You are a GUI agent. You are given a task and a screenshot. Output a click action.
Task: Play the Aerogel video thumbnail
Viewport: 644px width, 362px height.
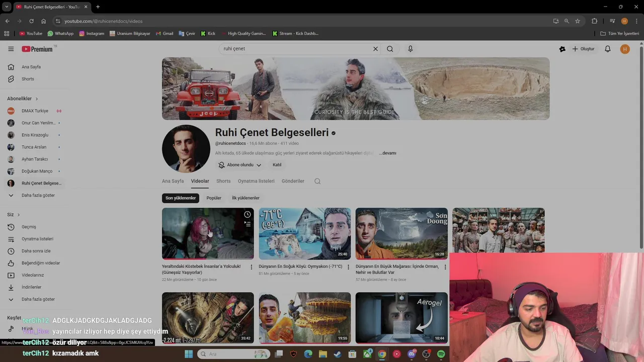tap(401, 318)
